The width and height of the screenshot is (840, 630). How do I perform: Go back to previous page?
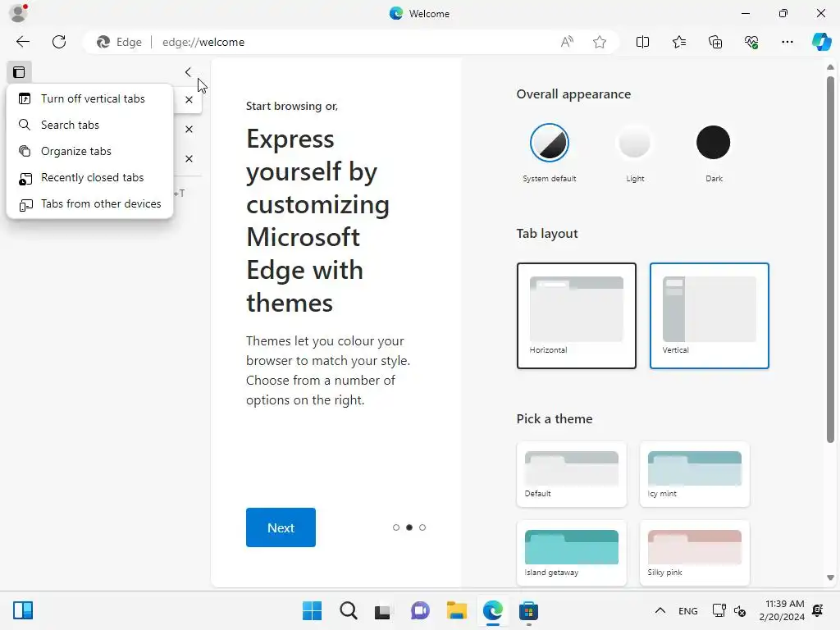tap(22, 42)
